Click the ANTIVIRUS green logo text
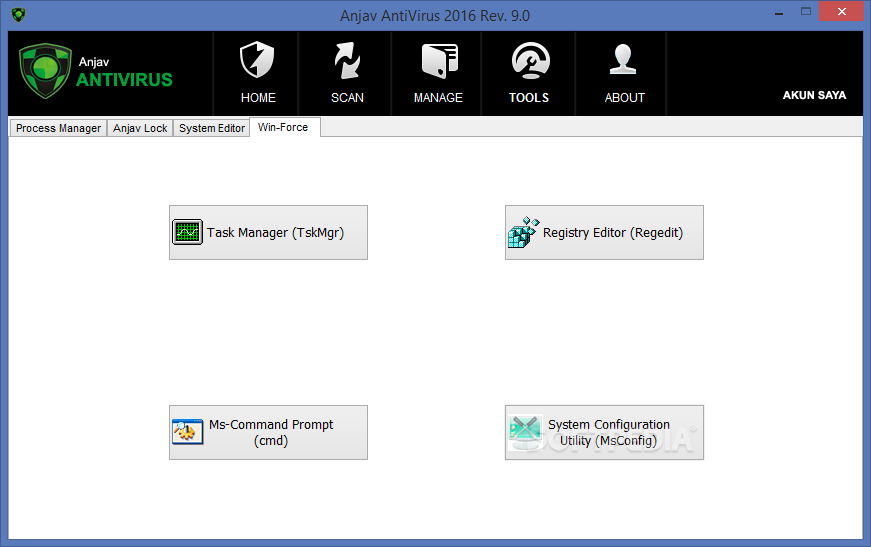The width and height of the screenshot is (871, 547). pyautogui.click(x=124, y=80)
